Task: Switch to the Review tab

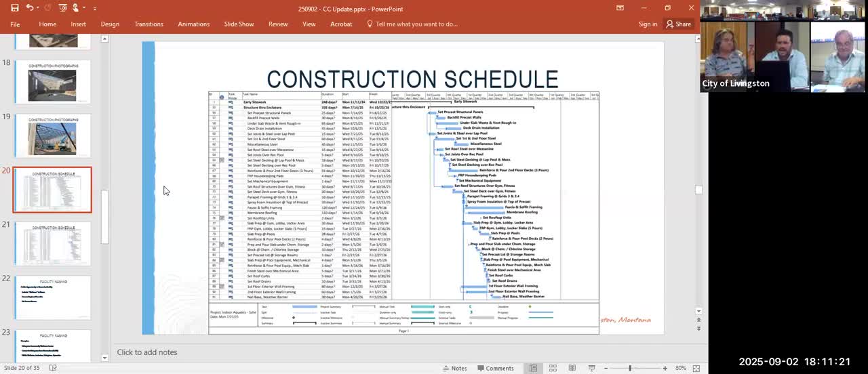Action: pos(278,24)
